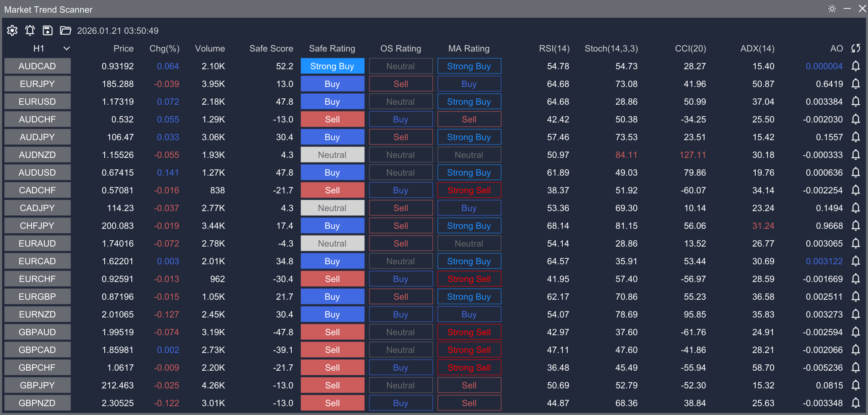This screenshot has height=415, width=868.
Task: Open the alerts manager bell icon in toolbar
Action: pyautogui.click(x=30, y=30)
